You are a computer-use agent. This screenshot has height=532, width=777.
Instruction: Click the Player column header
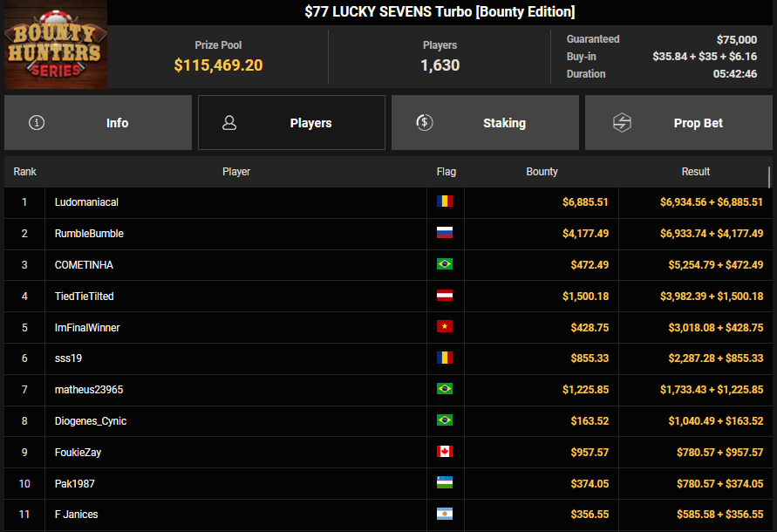click(236, 172)
